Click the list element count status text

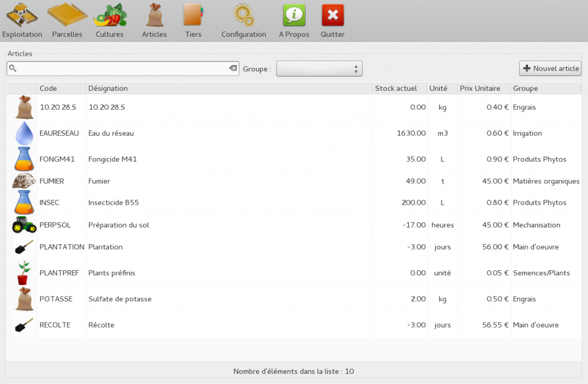(293, 371)
